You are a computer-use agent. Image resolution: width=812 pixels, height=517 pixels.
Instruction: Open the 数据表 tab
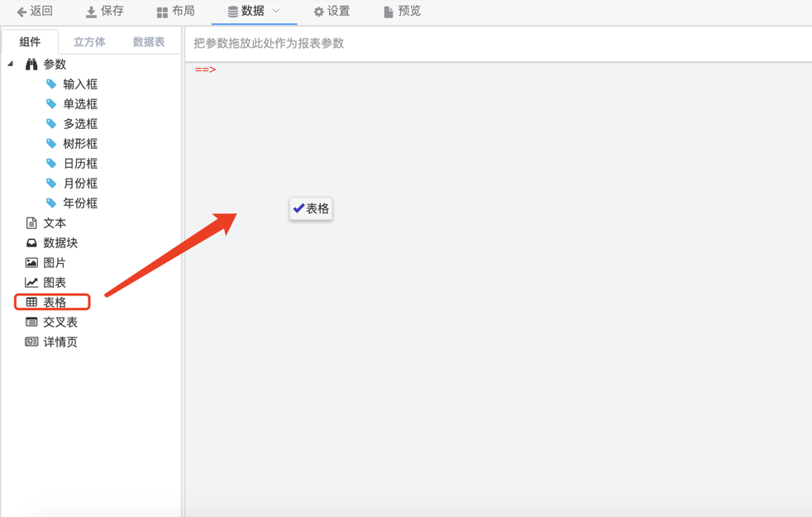(x=149, y=42)
